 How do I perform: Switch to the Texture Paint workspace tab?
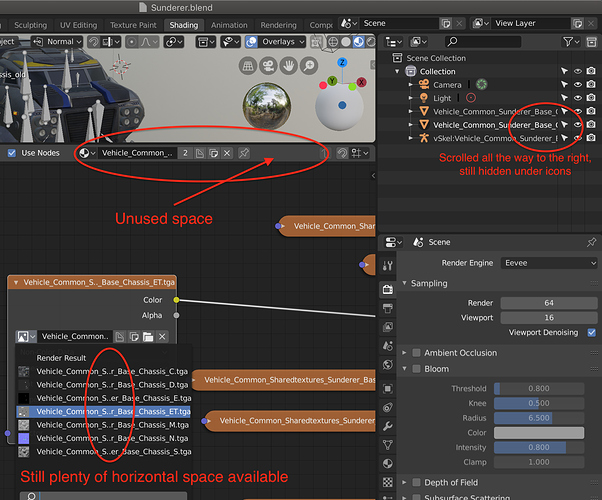point(133,25)
